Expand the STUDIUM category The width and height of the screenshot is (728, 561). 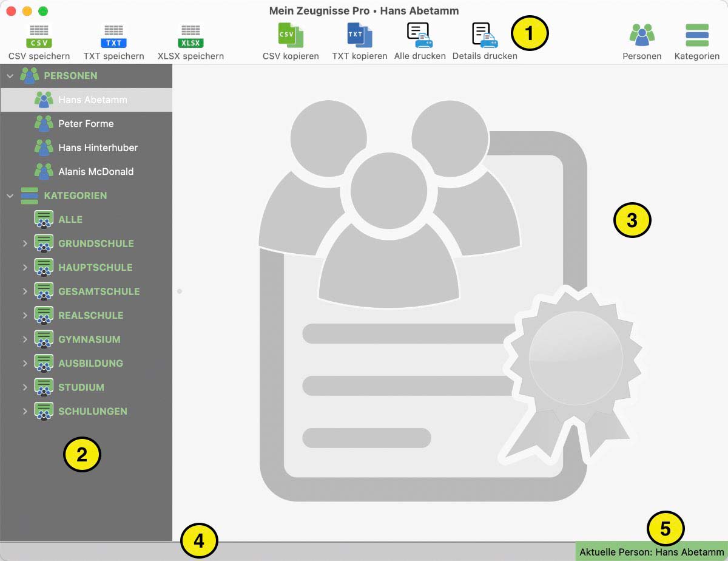[x=25, y=387]
